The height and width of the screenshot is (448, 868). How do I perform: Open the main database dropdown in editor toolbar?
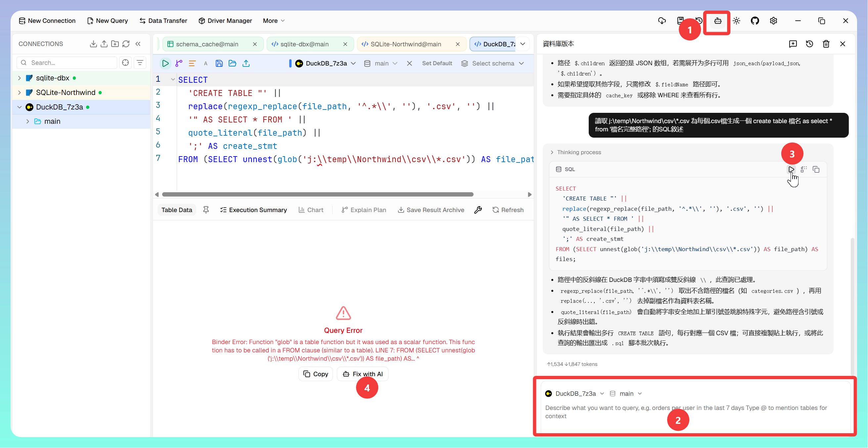pyautogui.click(x=381, y=63)
